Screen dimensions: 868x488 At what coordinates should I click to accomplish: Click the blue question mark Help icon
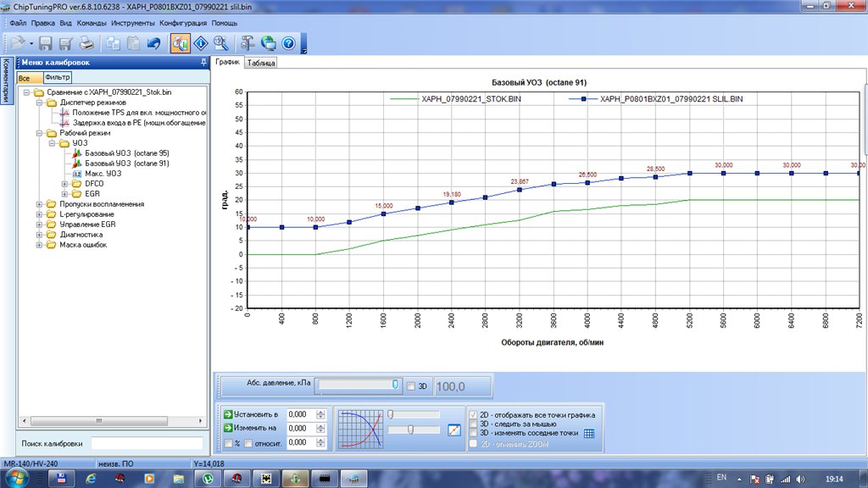pos(288,43)
